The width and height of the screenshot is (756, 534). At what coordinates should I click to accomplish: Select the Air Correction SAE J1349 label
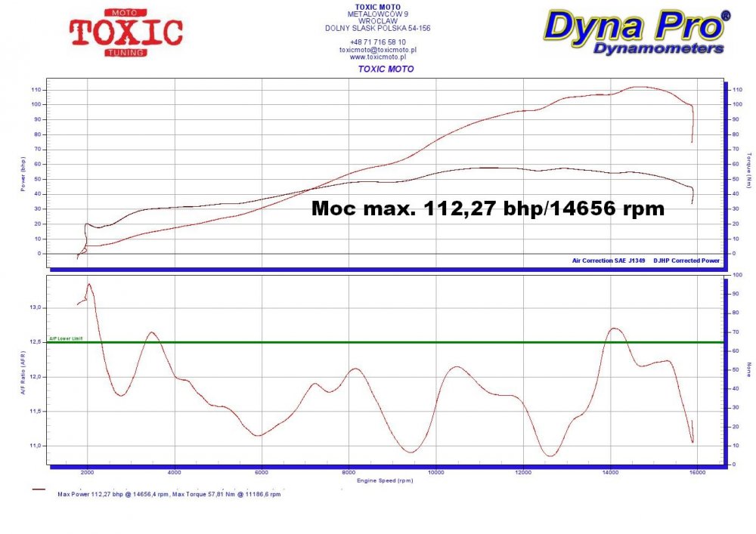coord(608,260)
